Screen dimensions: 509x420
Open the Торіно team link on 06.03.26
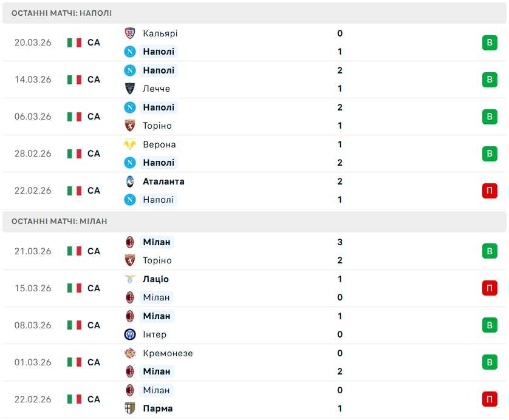[x=157, y=126]
